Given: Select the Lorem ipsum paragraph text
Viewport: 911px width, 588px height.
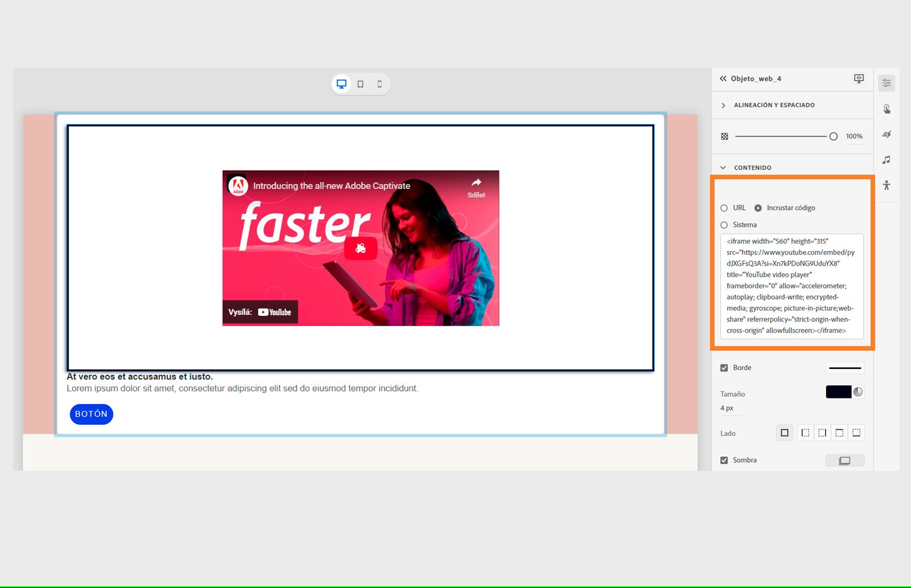Looking at the screenshot, I should pyautogui.click(x=243, y=388).
